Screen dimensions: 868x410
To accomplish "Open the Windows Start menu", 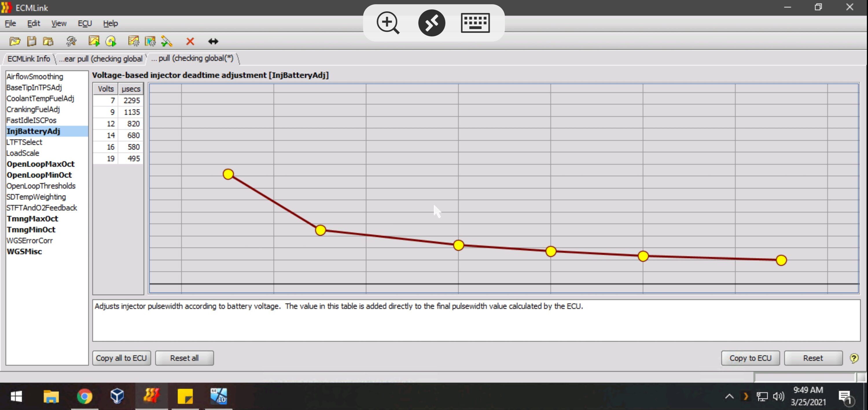I will [16, 396].
